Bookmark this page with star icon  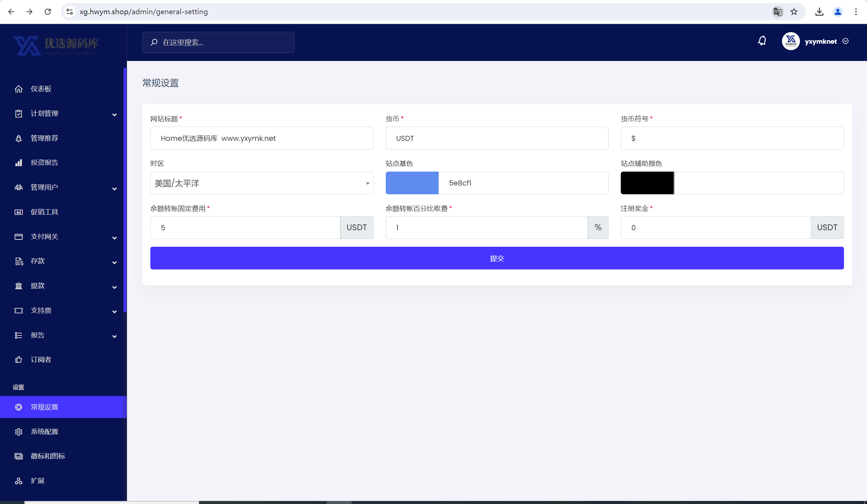click(794, 12)
